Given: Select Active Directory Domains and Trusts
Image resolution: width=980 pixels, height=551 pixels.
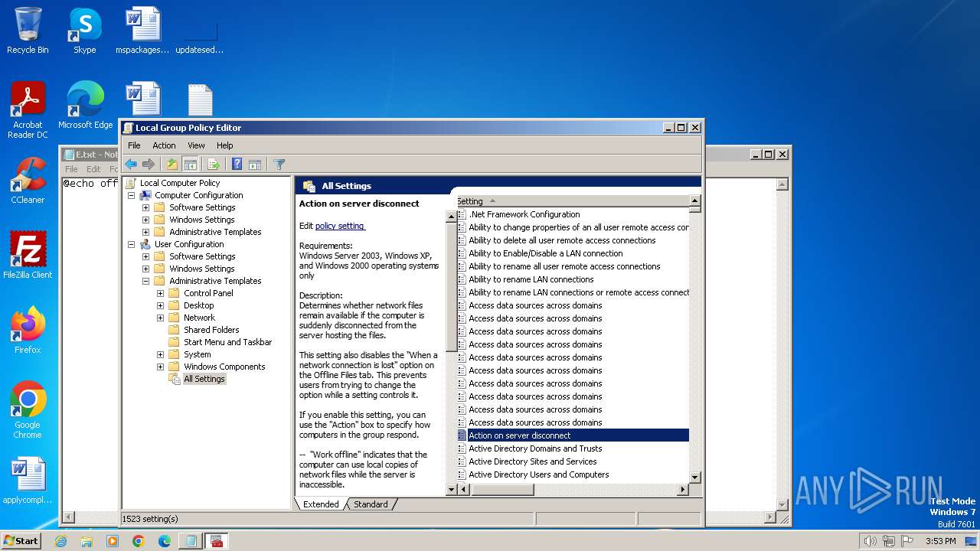Looking at the screenshot, I should pos(535,448).
